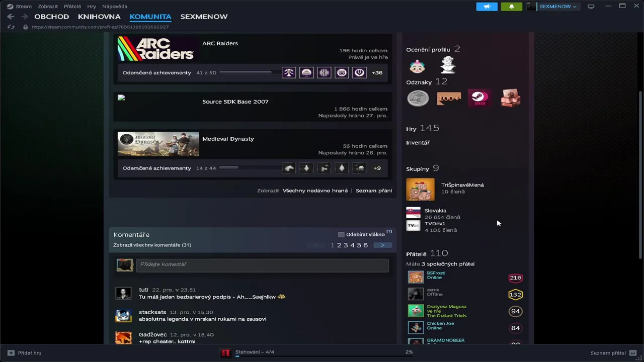The image size is (644, 362).
Task: Open friend BSFrosti's profile
Action: [x=436, y=273]
